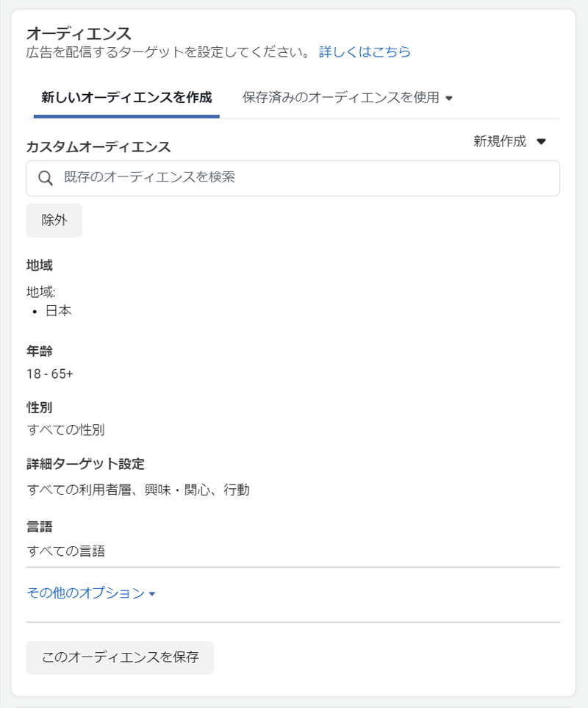This screenshot has height=708, width=588.
Task: Click the 日本 location entry
Action: pyautogui.click(x=59, y=311)
